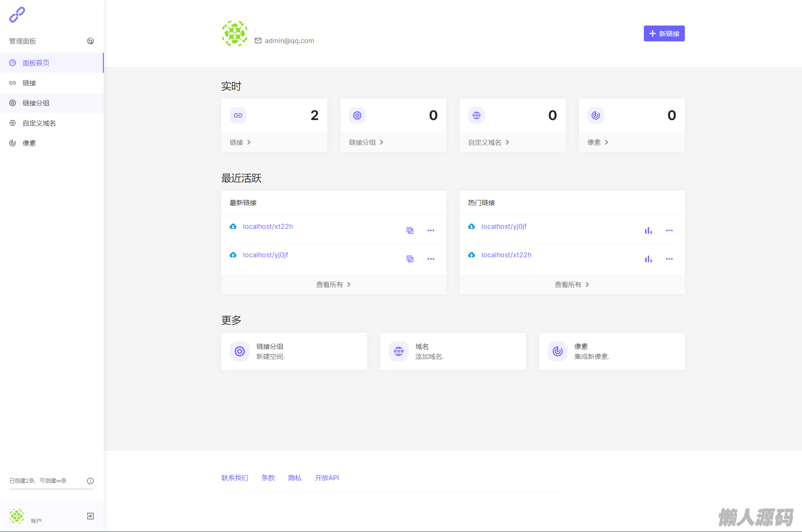Click the copy icon for localhost/xt22h
The width and height of the screenshot is (802, 532).
click(x=410, y=230)
